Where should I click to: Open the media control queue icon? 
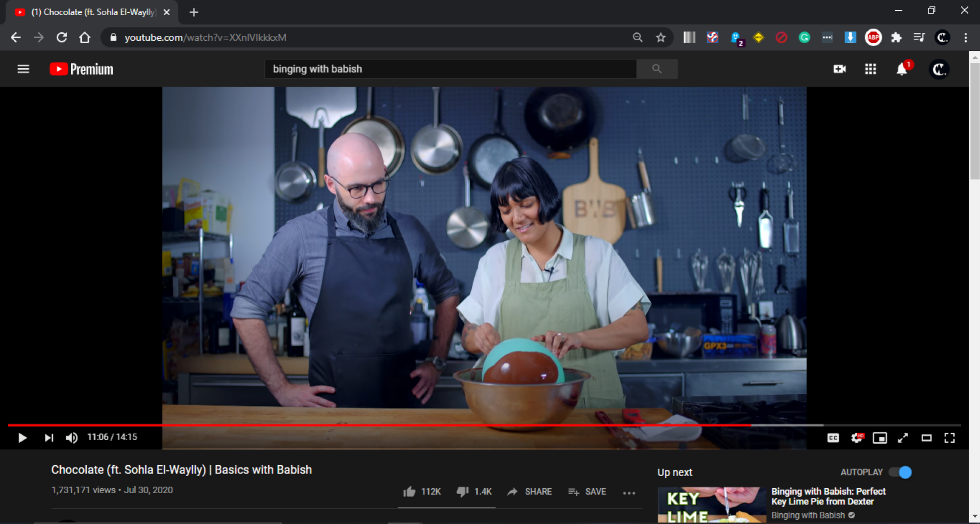tap(919, 37)
